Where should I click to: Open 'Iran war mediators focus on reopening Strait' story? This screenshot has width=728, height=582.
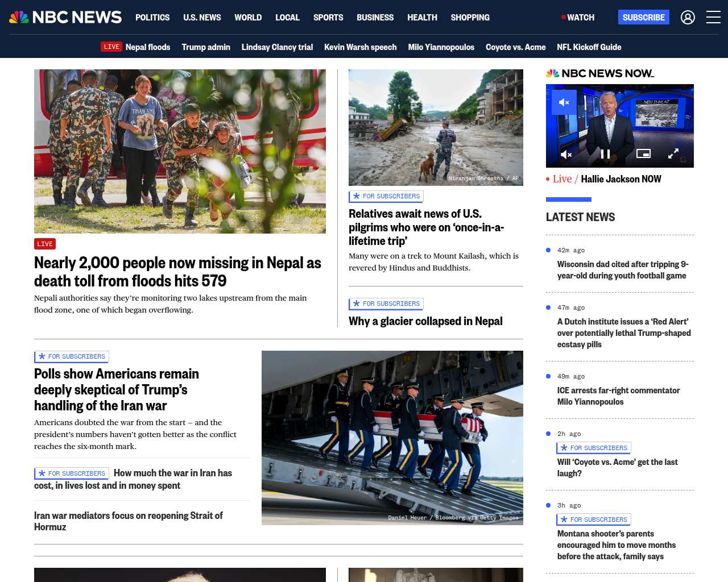(129, 521)
